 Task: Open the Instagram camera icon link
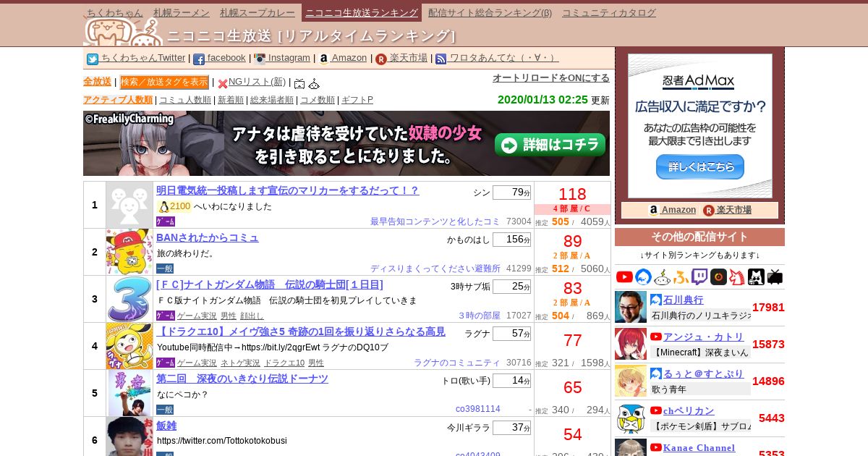(260, 59)
